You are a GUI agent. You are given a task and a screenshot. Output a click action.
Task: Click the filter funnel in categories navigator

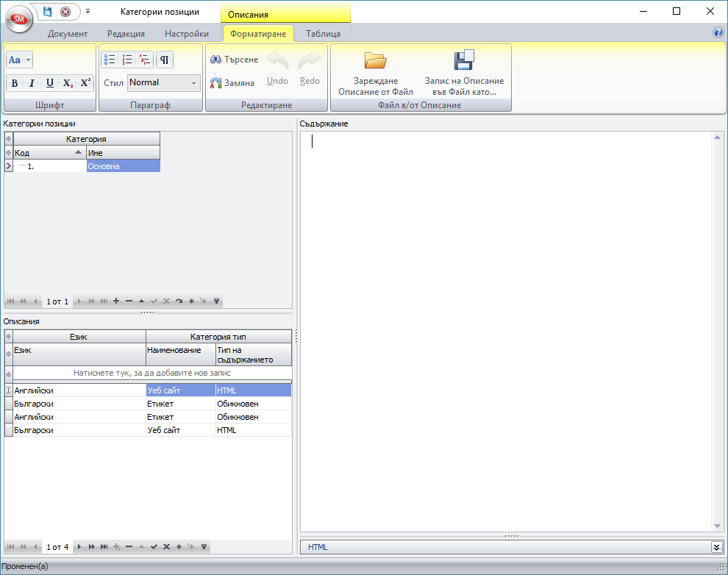[216, 301]
